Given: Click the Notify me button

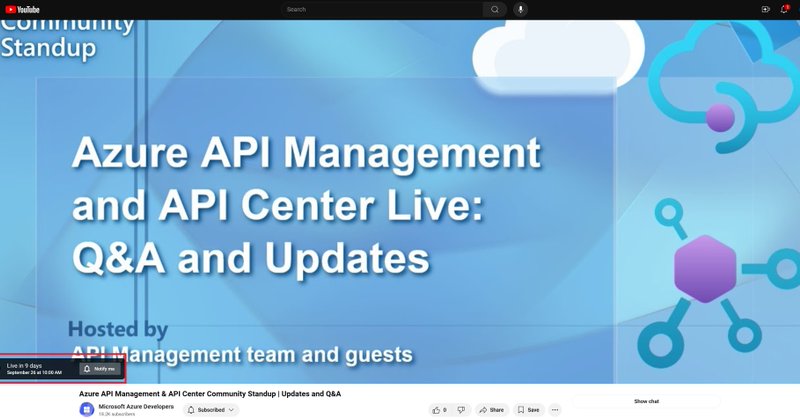Looking at the screenshot, I should click(x=99, y=369).
